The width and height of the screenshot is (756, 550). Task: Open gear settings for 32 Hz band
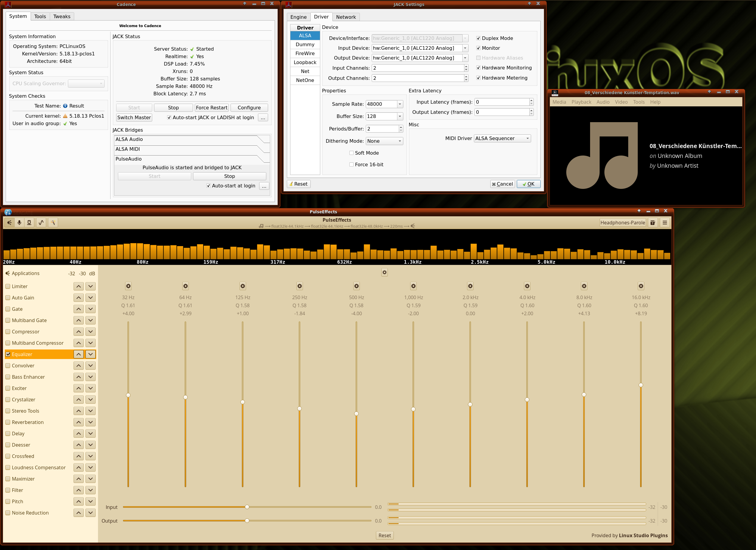pos(128,286)
